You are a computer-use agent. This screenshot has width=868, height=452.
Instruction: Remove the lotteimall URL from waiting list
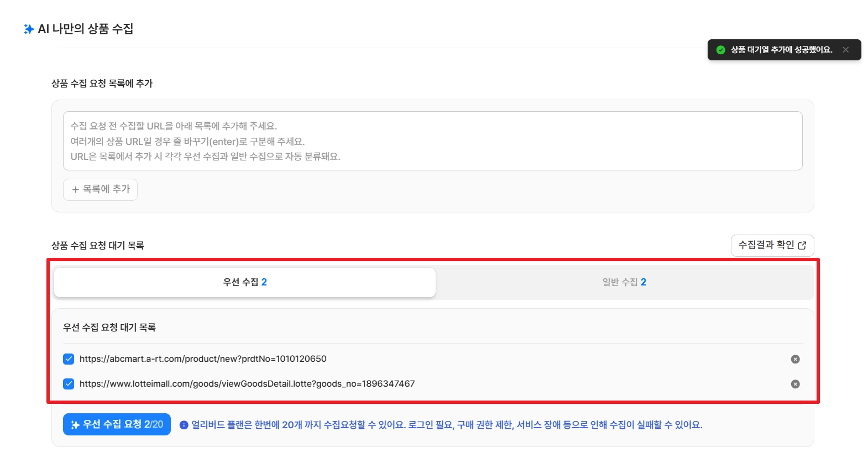tap(795, 384)
